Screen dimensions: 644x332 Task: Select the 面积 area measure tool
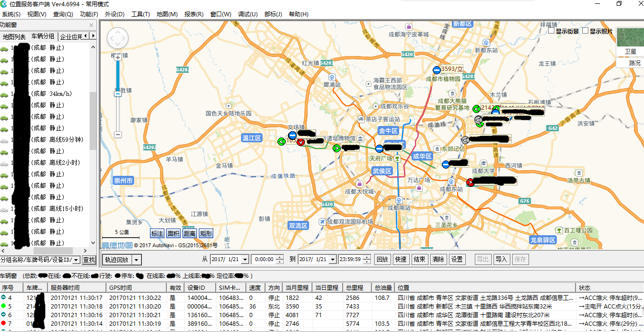(x=173, y=234)
